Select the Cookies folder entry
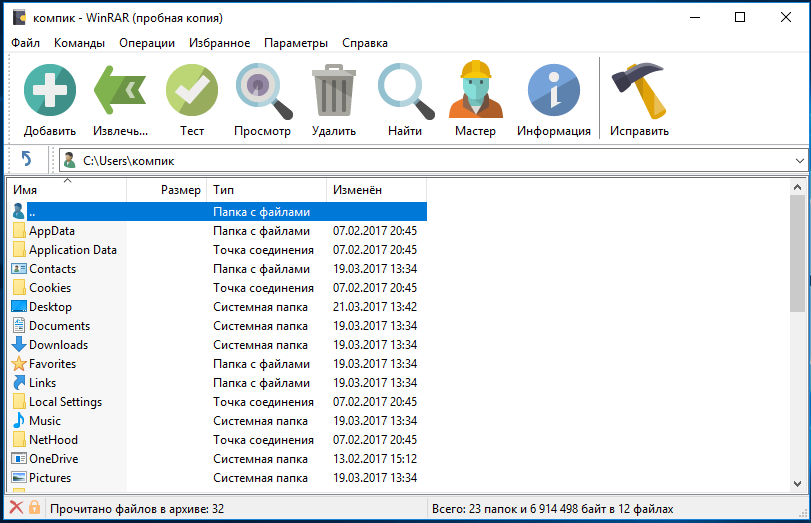Screen dimensions: 811x523 pyautogui.click(x=217, y=288)
